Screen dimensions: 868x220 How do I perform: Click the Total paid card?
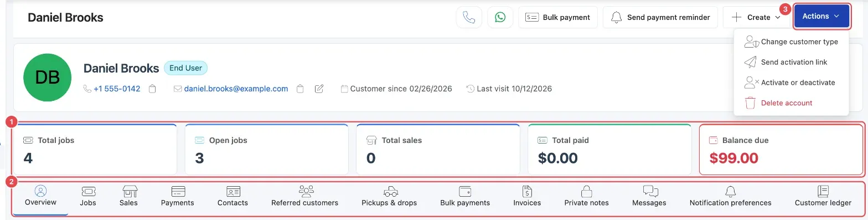(x=609, y=150)
